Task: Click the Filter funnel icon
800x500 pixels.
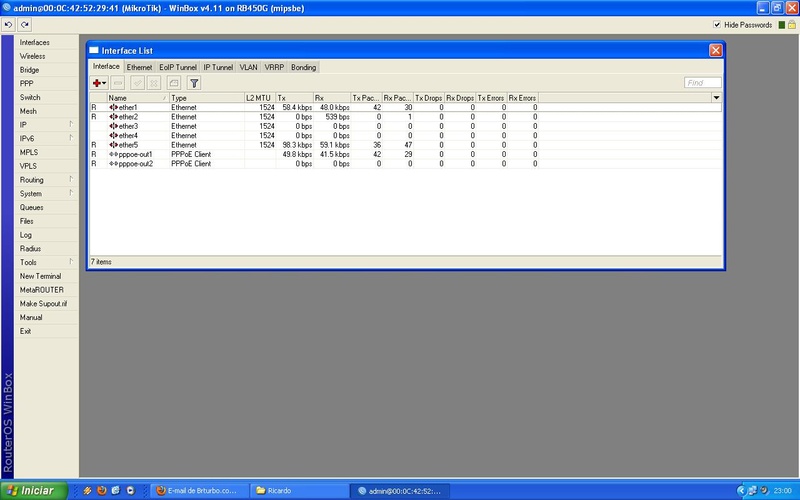Action: pyautogui.click(x=194, y=83)
